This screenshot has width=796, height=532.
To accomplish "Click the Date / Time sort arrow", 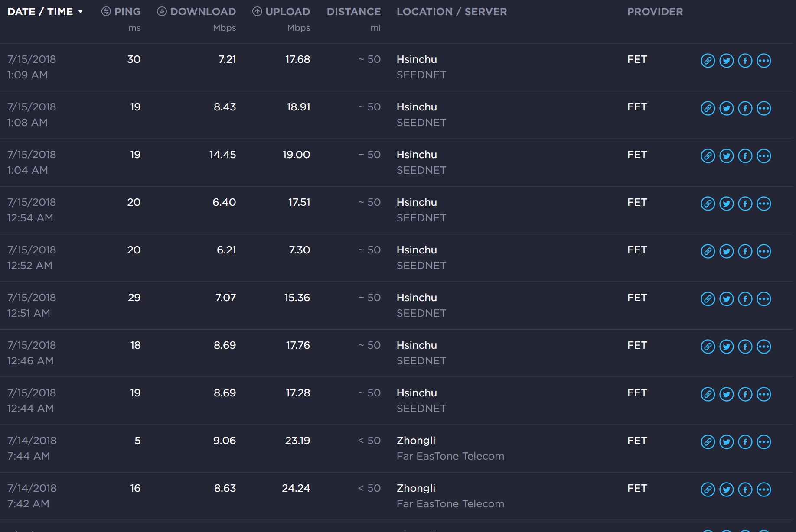I will point(80,12).
